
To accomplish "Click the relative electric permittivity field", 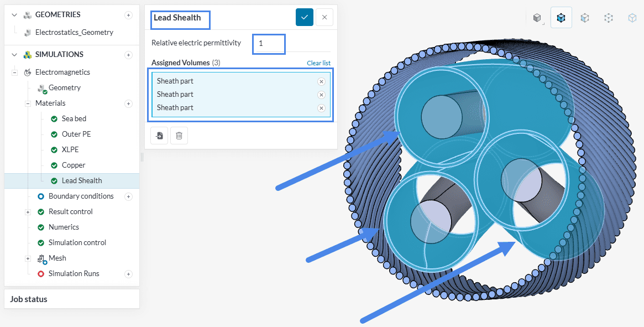I will [x=269, y=43].
